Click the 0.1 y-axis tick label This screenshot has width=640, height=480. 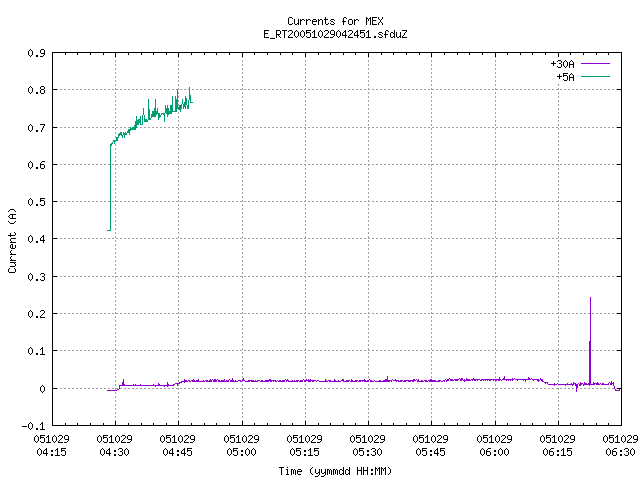pyautogui.click(x=36, y=351)
